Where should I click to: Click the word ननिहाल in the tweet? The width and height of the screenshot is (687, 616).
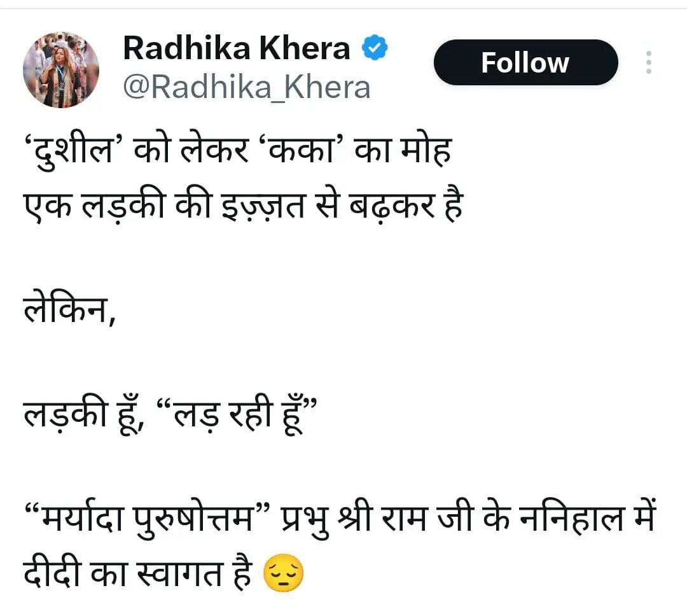click(x=571, y=518)
